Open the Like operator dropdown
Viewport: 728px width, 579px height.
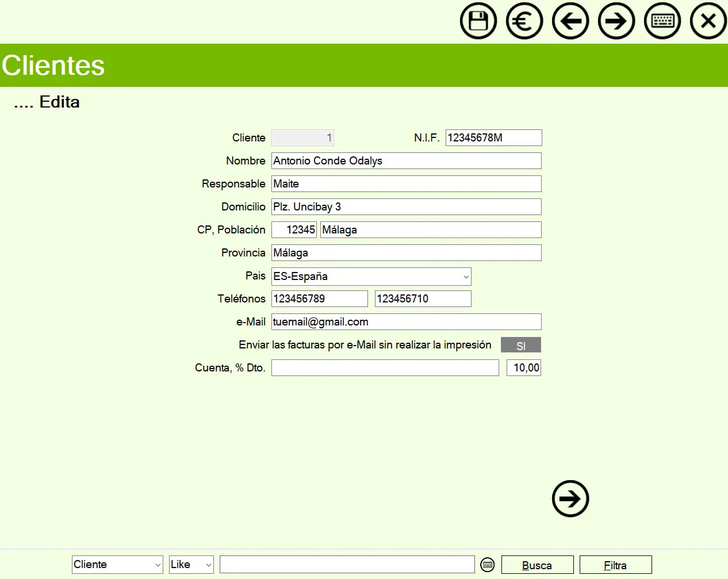pyautogui.click(x=208, y=565)
